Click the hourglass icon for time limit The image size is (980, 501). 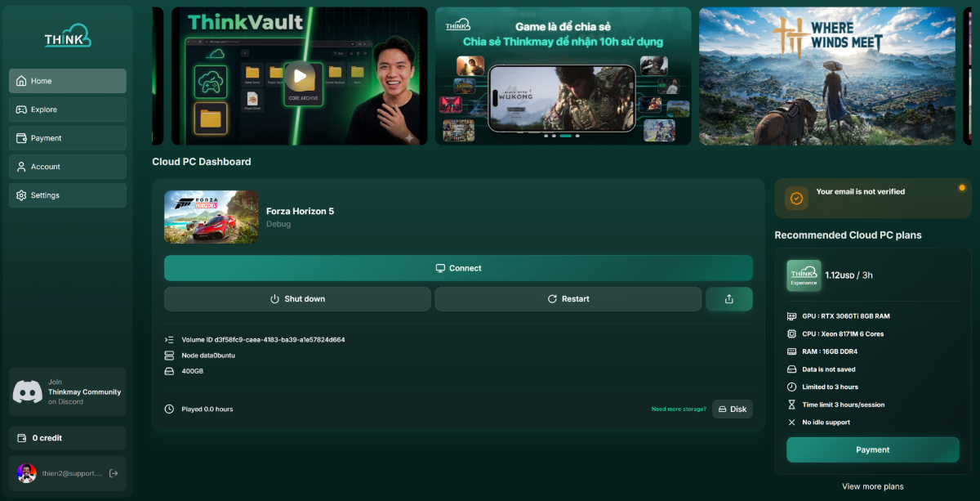[x=791, y=405]
